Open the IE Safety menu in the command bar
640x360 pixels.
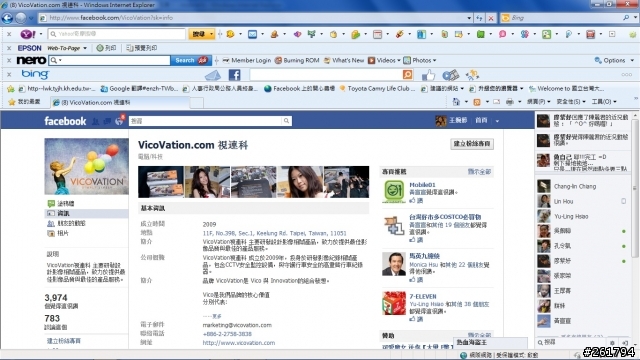pos(571,102)
